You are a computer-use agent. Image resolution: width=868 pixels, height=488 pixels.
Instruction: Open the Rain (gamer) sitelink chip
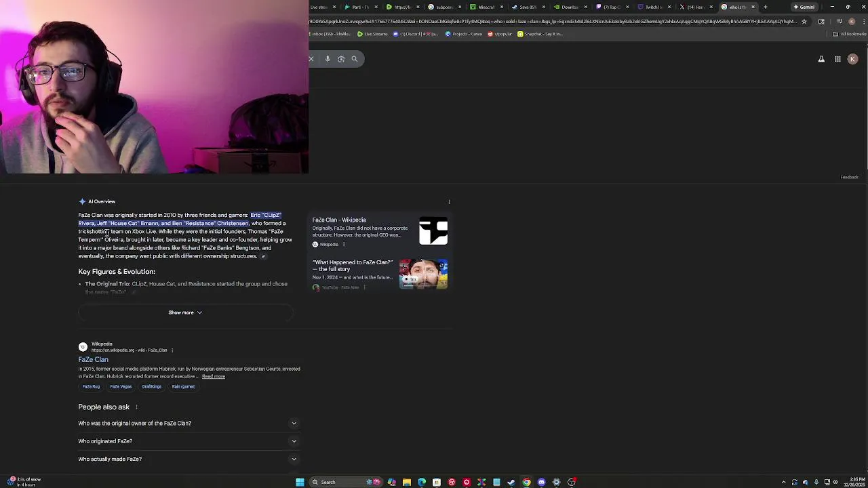(184, 386)
